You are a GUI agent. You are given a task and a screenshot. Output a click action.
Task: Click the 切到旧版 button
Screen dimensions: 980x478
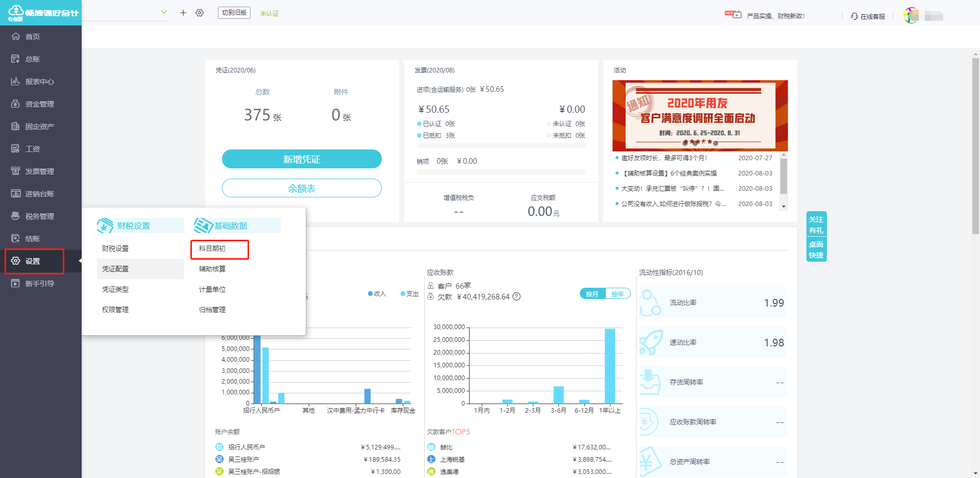(234, 13)
